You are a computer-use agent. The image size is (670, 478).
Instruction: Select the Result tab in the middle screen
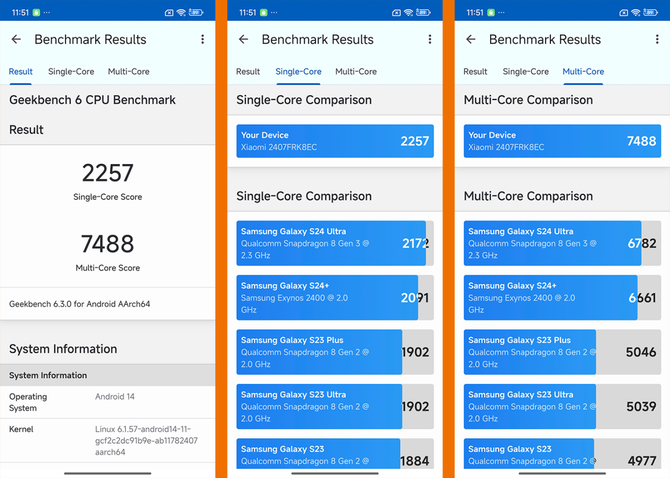[x=248, y=71]
